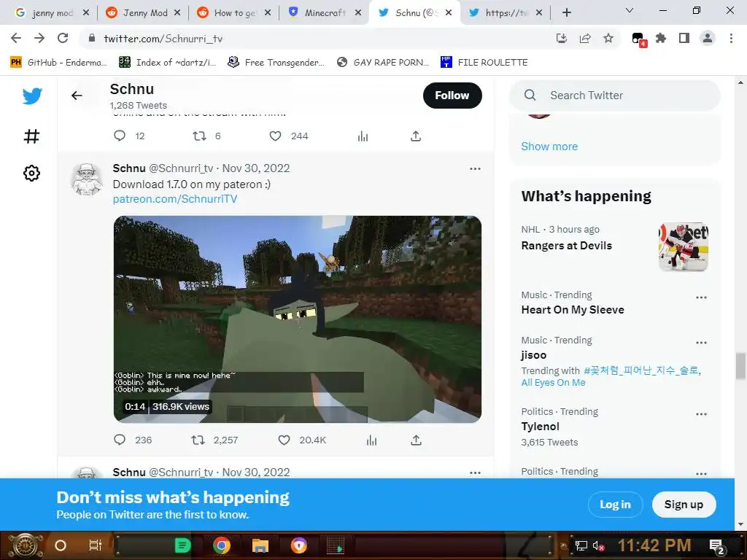Open the patreon.com/SchnurriTV link
This screenshot has height=560, width=747.
click(175, 199)
